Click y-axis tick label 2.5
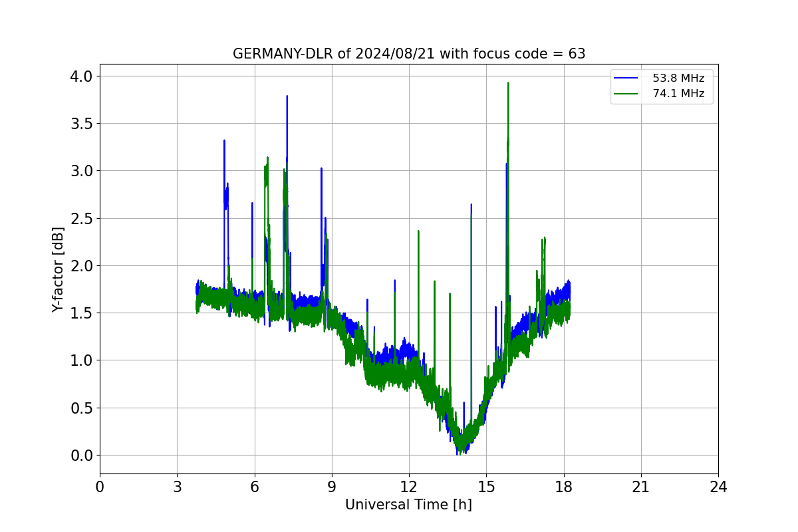Image resolution: width=798 pixels, height=532 pixels. click(x=82, y=218)
